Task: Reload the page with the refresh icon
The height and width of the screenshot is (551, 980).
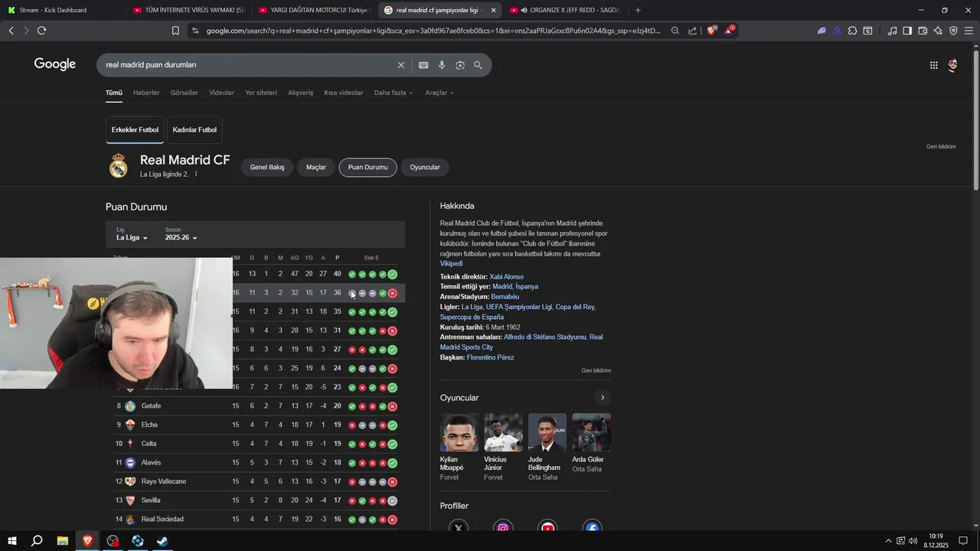Action: [x=41, y=31]
